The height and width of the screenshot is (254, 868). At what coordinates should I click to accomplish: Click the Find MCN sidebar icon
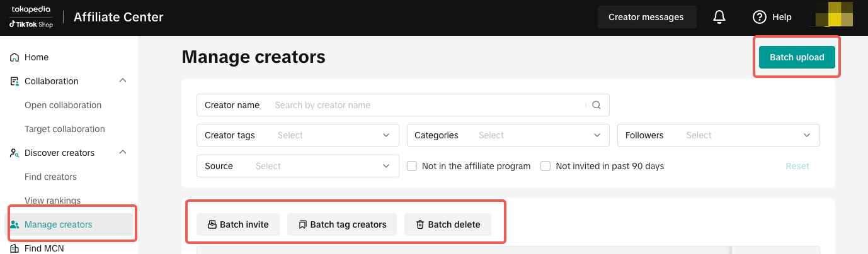14,248
